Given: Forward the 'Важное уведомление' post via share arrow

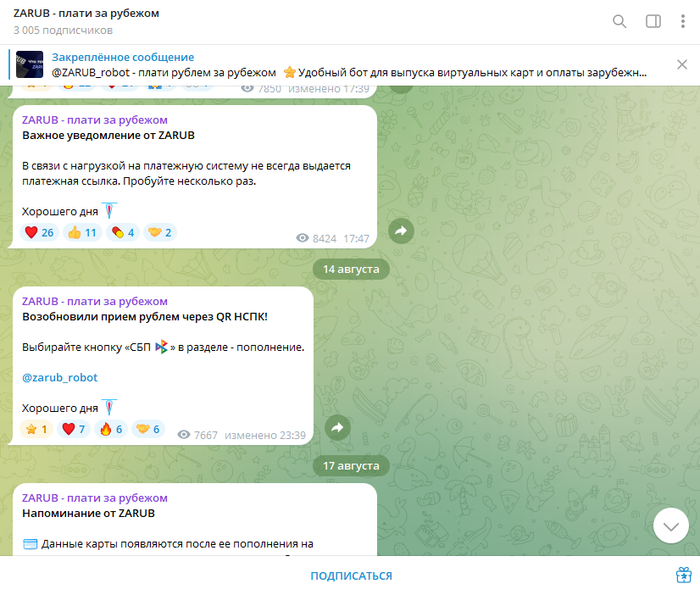Looking at the screenshot, I should pyautogui.click(x=401, y=231).
